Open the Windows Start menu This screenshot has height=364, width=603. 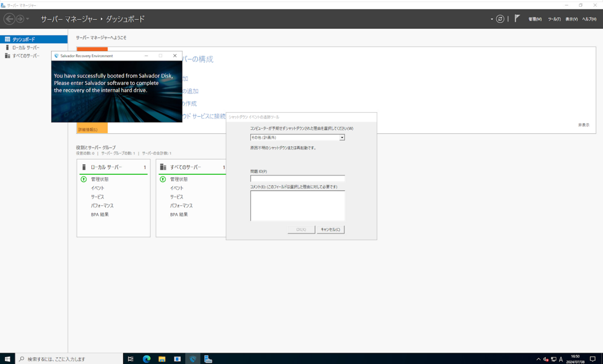tap(7, 359)
